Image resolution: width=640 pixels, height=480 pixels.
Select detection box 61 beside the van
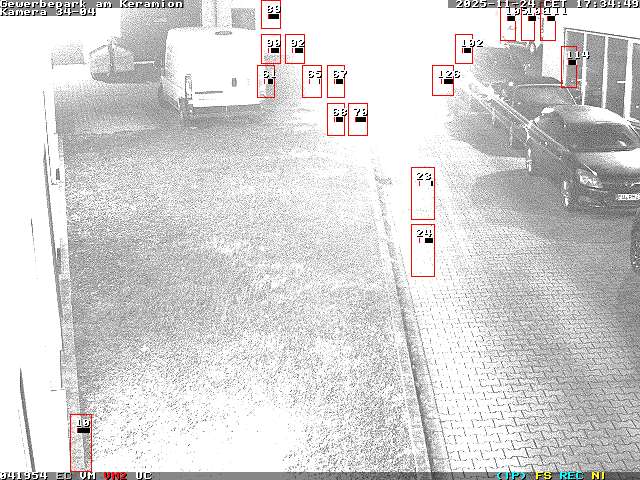[x=266, y=81]
